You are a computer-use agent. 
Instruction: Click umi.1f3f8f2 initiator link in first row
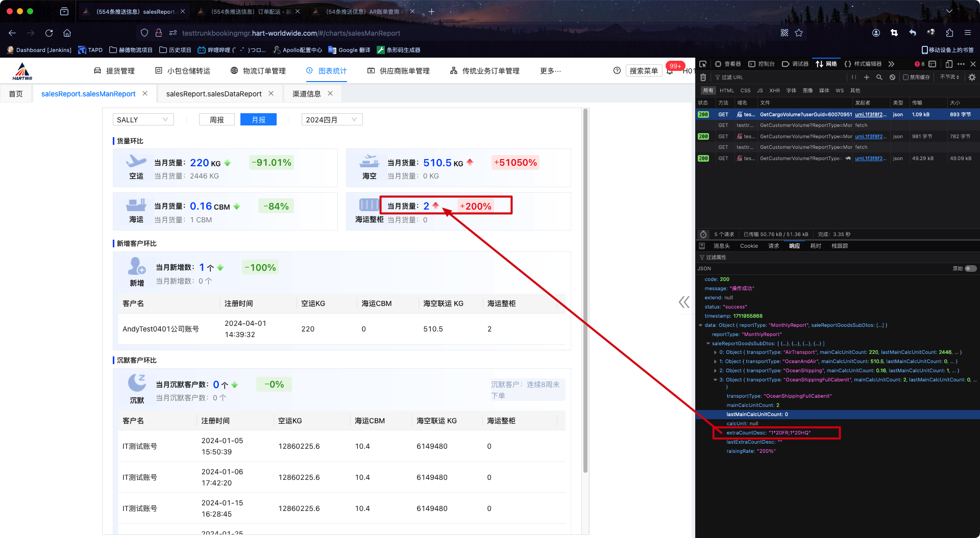(x=870, y=115)
